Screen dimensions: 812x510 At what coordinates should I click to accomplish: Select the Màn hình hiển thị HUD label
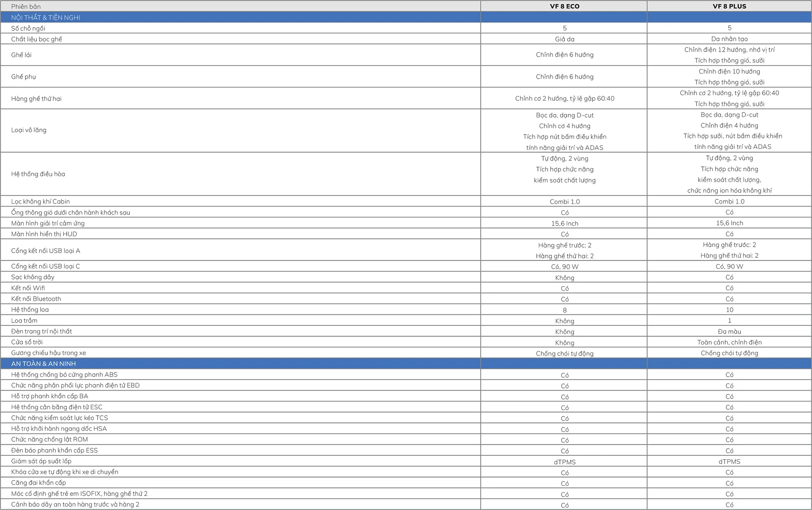pyautogui.click(x=44, y=234)
